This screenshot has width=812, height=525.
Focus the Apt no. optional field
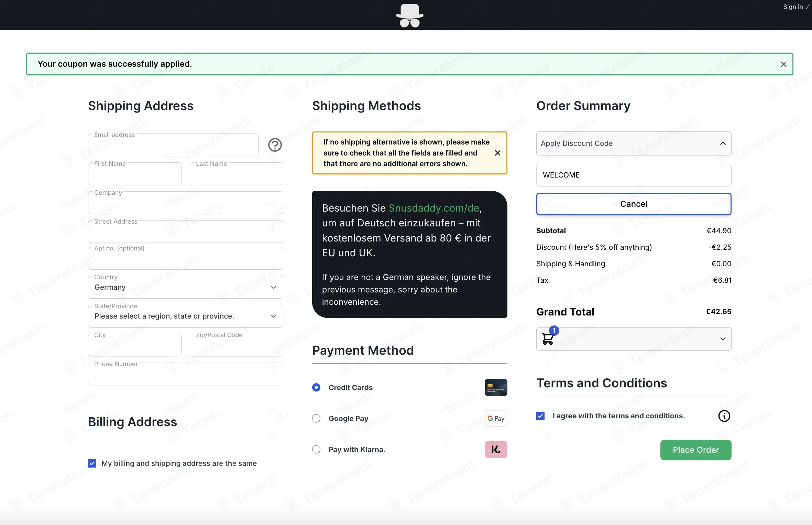(x=186, y=258)
